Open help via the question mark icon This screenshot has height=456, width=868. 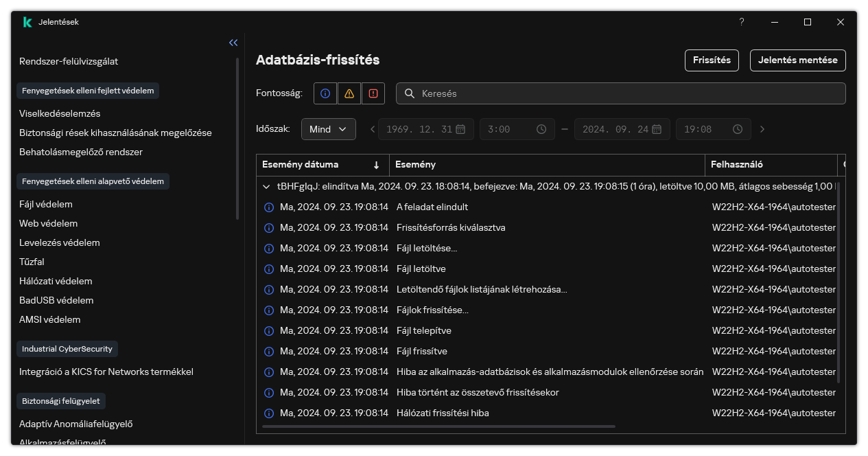[x=741, y=22]
